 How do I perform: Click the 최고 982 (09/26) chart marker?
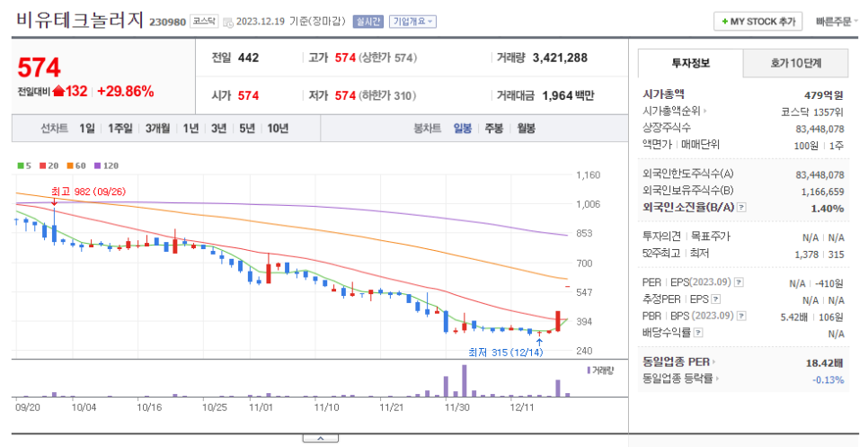pyautogui.click(x=89, y=192)
